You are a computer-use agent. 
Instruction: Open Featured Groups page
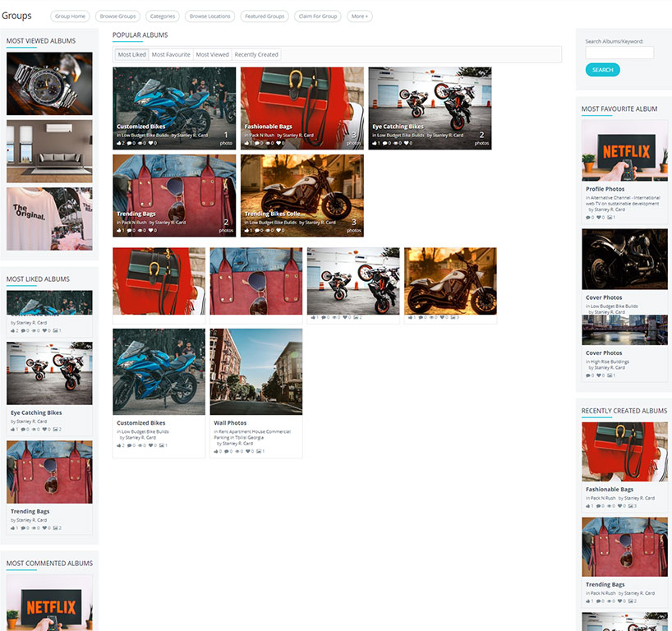(x=265, y=16)
